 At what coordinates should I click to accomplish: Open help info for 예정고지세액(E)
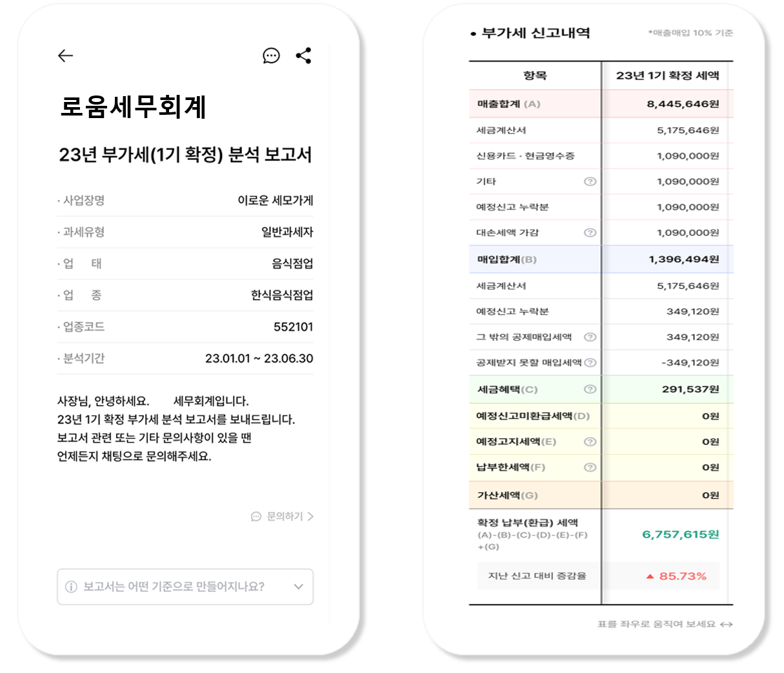[x=590, y=442]
